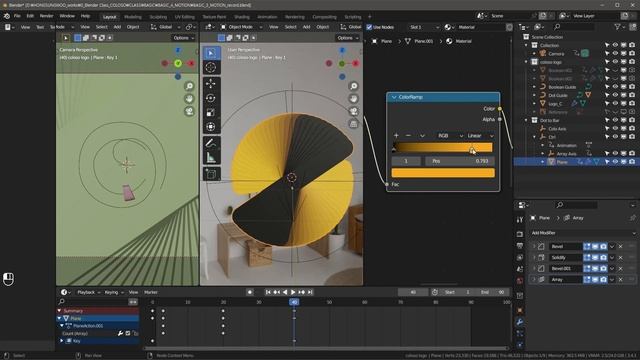The width and height of the screenshot is (640, 360).
Task: Play the animation
Action: pyautogui.click(x=293, y=292)
